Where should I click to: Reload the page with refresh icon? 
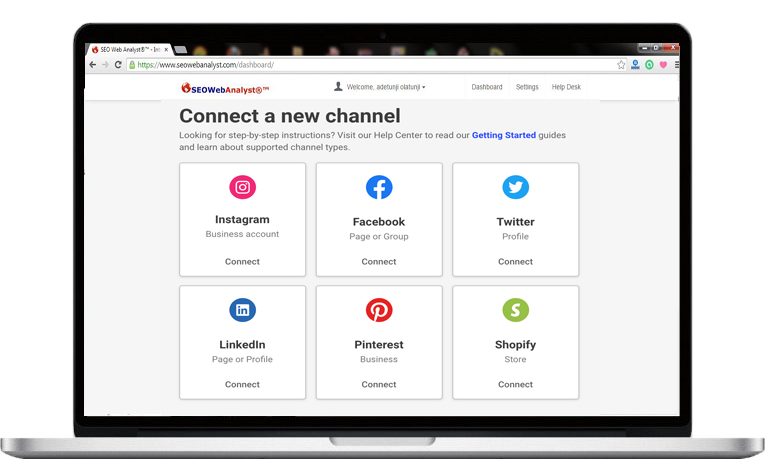click(x=118, y=64)
